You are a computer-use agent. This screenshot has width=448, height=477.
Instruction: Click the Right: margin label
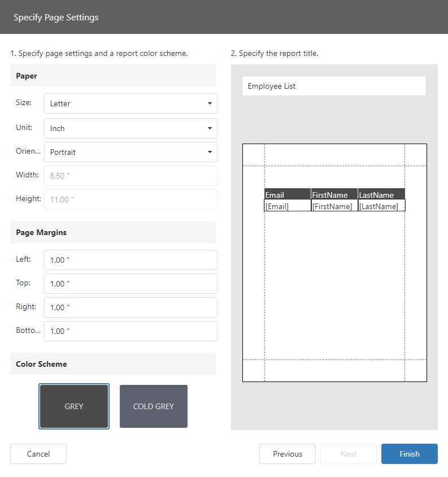[x=26, y=307]
